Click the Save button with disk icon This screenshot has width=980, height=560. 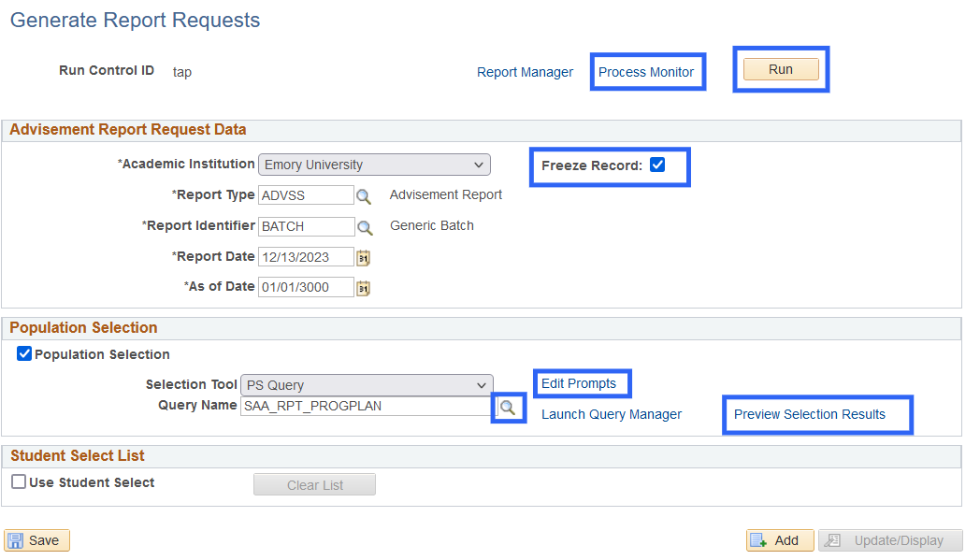36,540
